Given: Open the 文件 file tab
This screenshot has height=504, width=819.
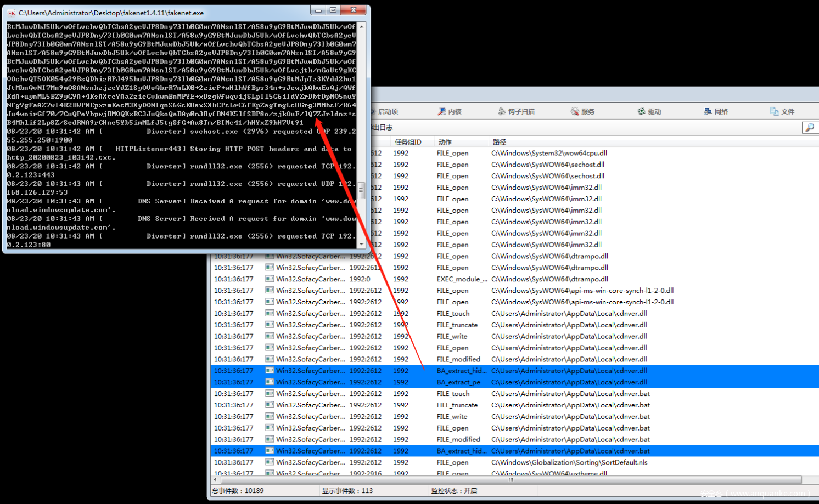Looking at the screenshot, I should click(782, 111).
